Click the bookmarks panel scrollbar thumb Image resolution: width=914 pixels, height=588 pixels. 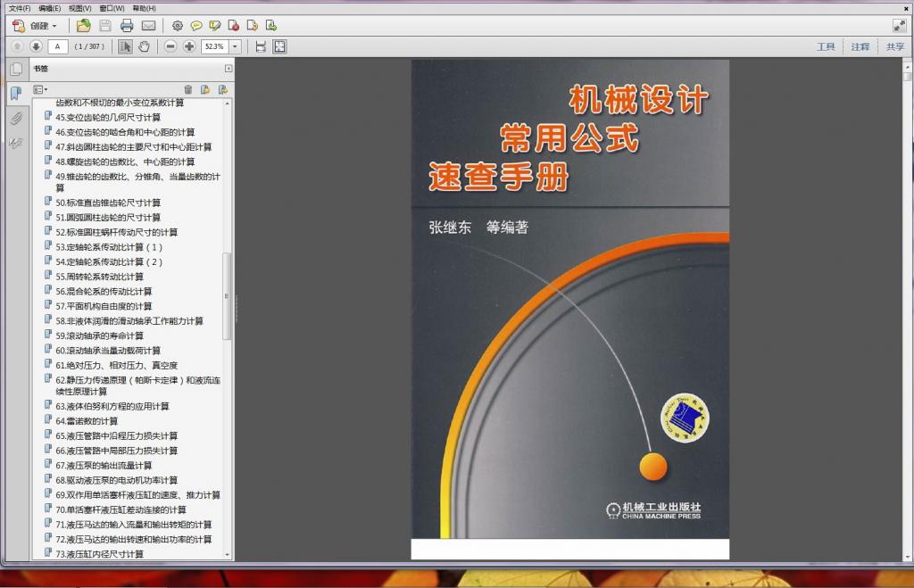pos(228,296)
